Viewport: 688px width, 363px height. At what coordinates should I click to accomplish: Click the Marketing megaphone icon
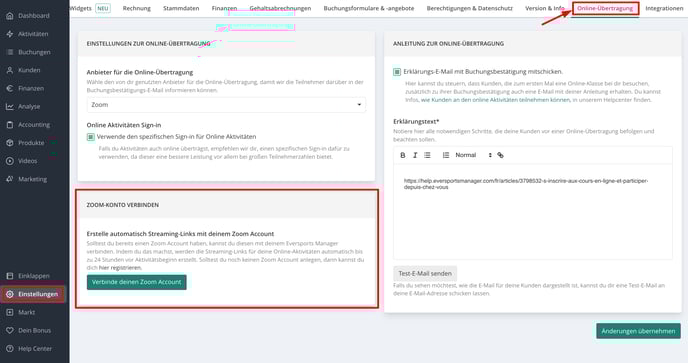point(10,179)
